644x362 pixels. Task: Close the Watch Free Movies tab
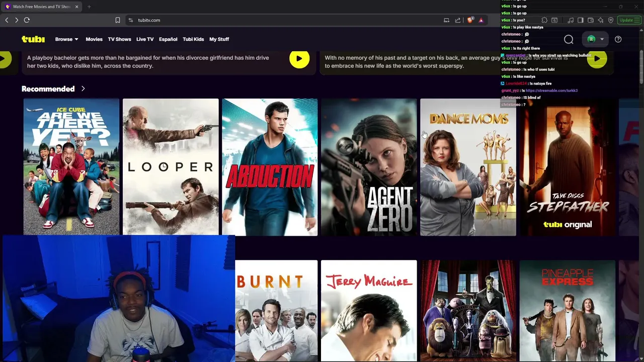click(x=76, y=7)
